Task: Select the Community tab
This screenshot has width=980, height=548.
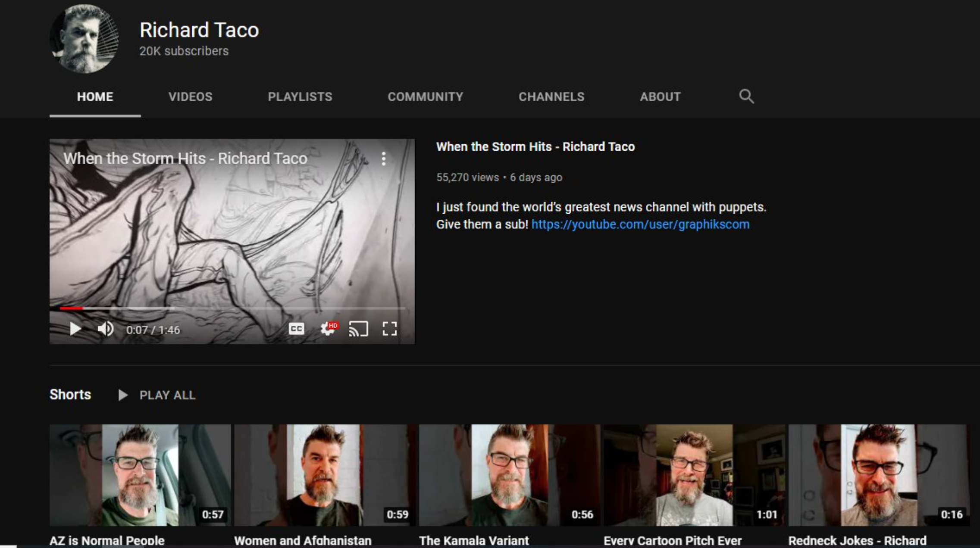Action: point(426,97)
